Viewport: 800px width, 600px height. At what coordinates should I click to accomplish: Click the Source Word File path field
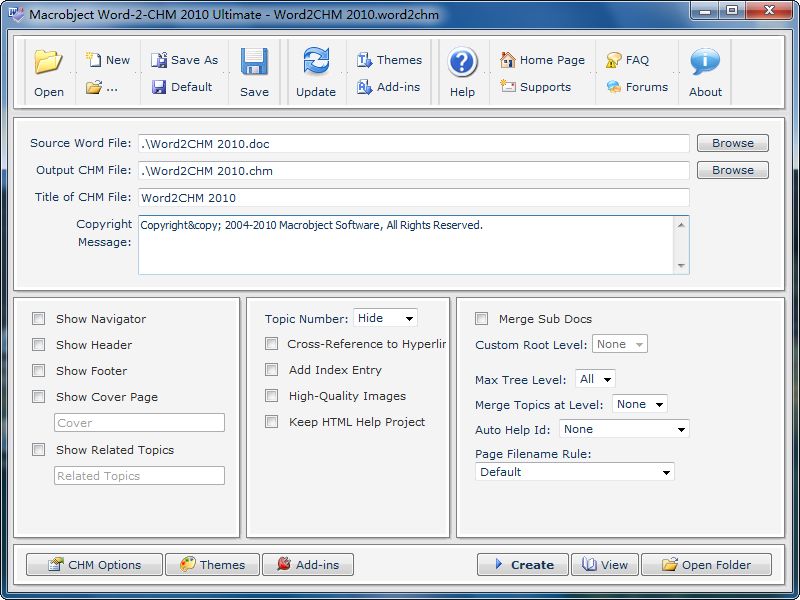point(414,143)
